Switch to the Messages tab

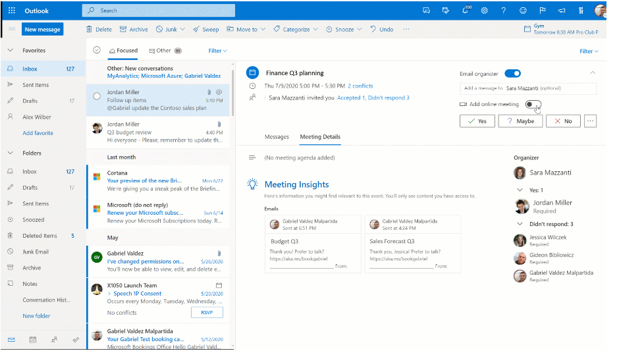(277, 137)
